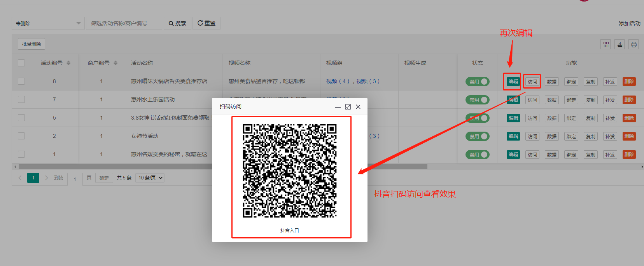Click activity name 惠州嘎味火锅店舌尖美食推荐店
The width and height of the screenshot is (644, 266).
pyautogui.click(x=169, y=81)
